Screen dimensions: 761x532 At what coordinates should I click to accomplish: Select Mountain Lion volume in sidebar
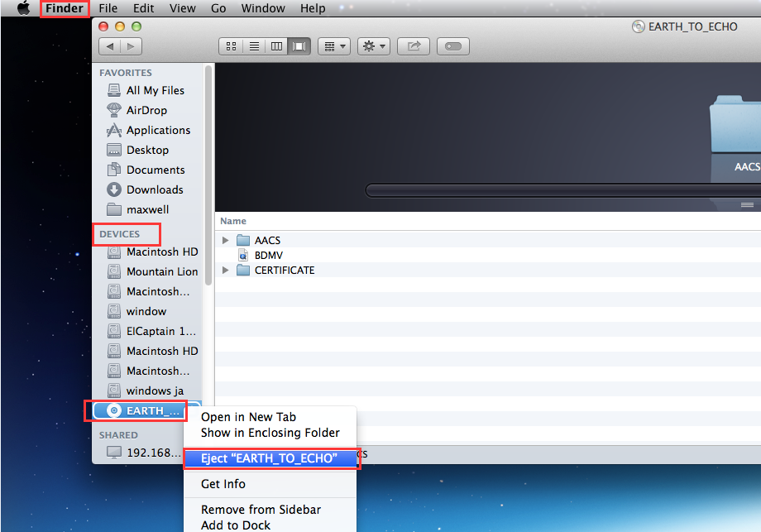click(147, 272)
